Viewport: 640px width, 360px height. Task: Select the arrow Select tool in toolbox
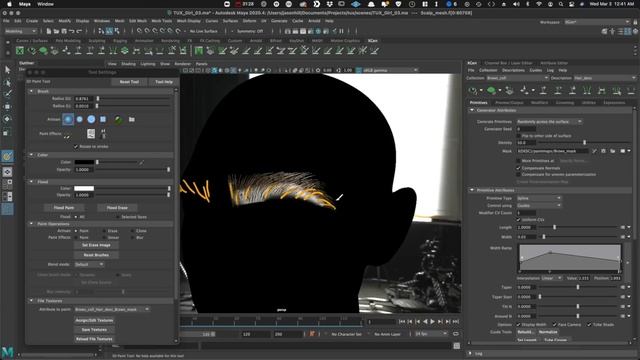pyautogui.click(x=7, y=70)
